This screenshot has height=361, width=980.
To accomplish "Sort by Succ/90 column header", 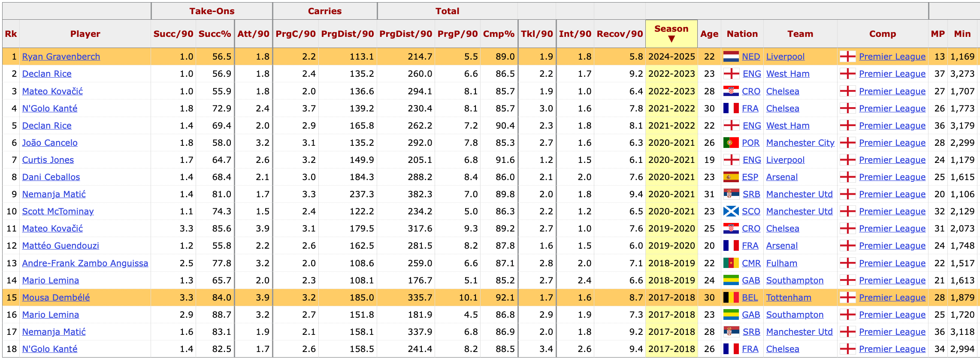I will coord(173,33).
